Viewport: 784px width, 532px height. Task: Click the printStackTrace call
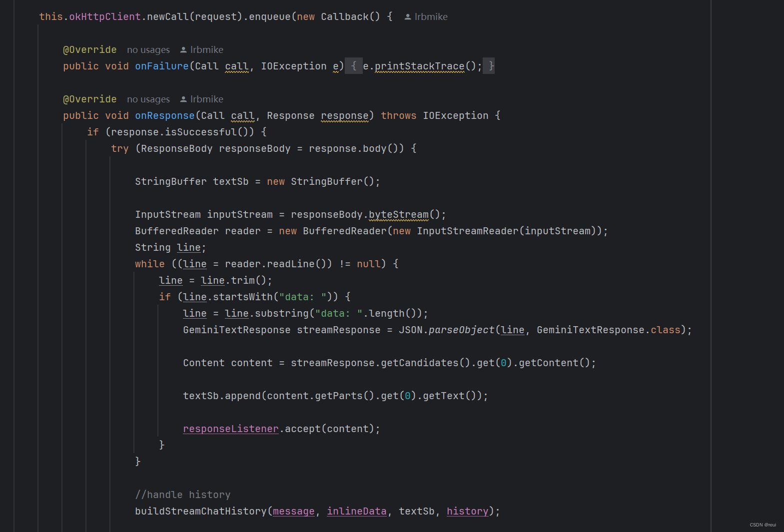[x=420, y=66]
